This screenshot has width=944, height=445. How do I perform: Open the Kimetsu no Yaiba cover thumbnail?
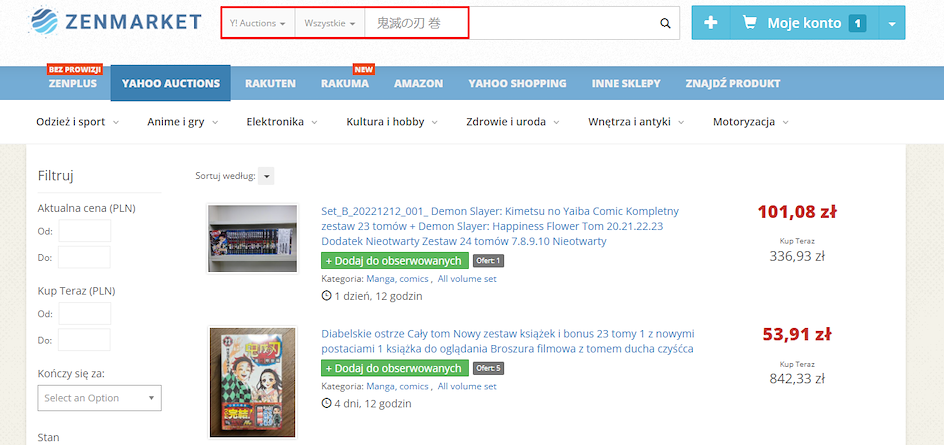pyautogui.click(x=252, y=382)
